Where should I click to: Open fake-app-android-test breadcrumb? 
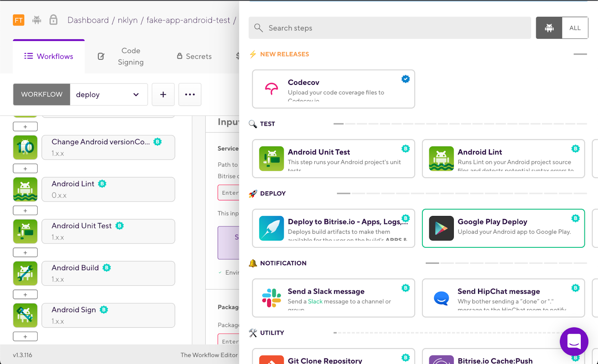pyautogui.click(x=188, y=20)
